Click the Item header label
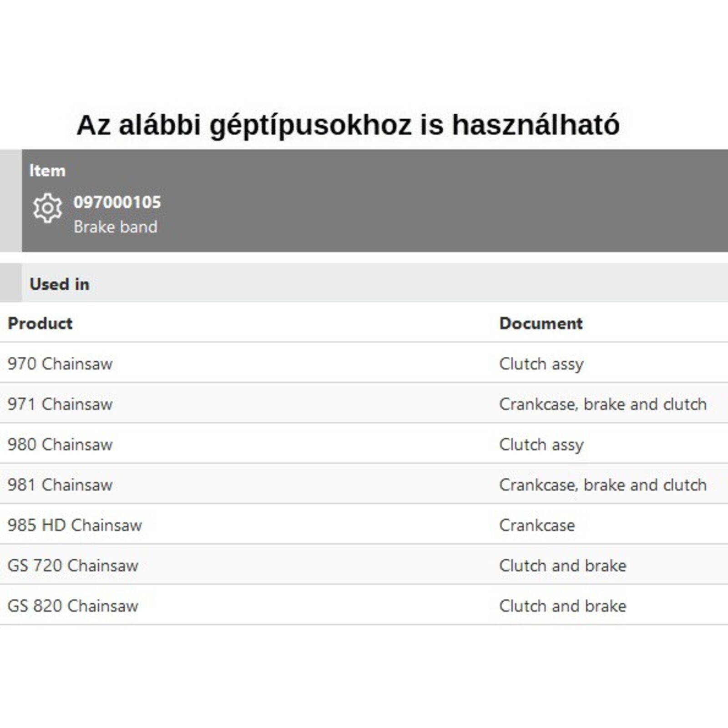This screenshot has height=728, width=728. coord(47,171)
